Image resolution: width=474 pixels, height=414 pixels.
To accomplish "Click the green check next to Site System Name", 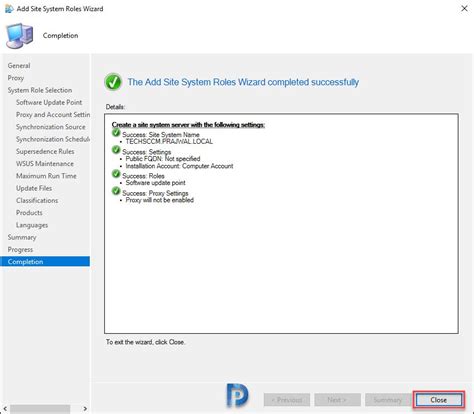I will click(116, 133).
